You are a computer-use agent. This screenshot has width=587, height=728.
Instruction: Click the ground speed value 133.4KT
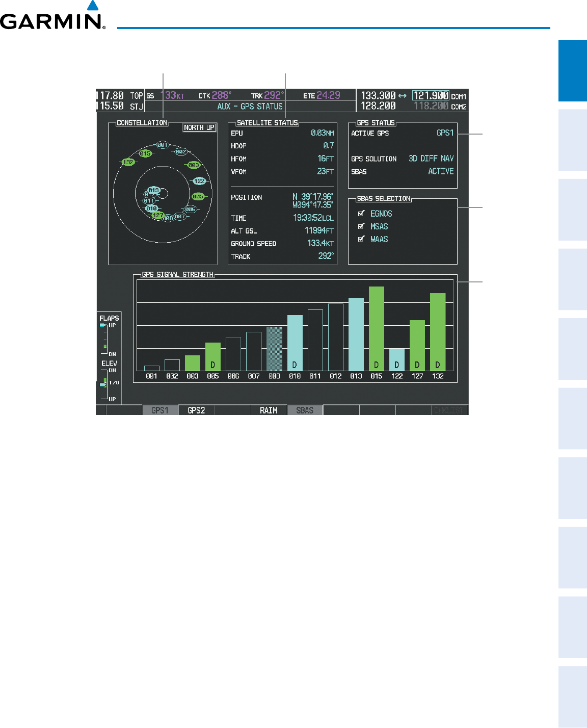pos(321,244)
